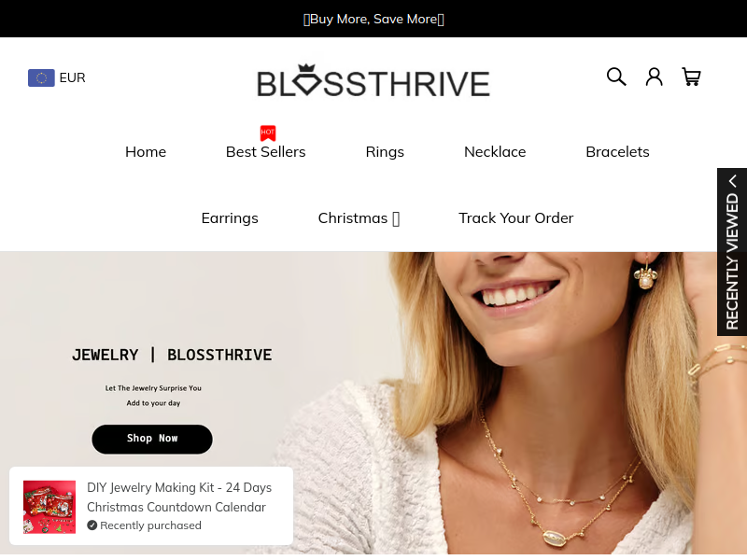Expand the Recently Viewed chevron arrow
Screen dimensions: 747x560
pos(733,181)
